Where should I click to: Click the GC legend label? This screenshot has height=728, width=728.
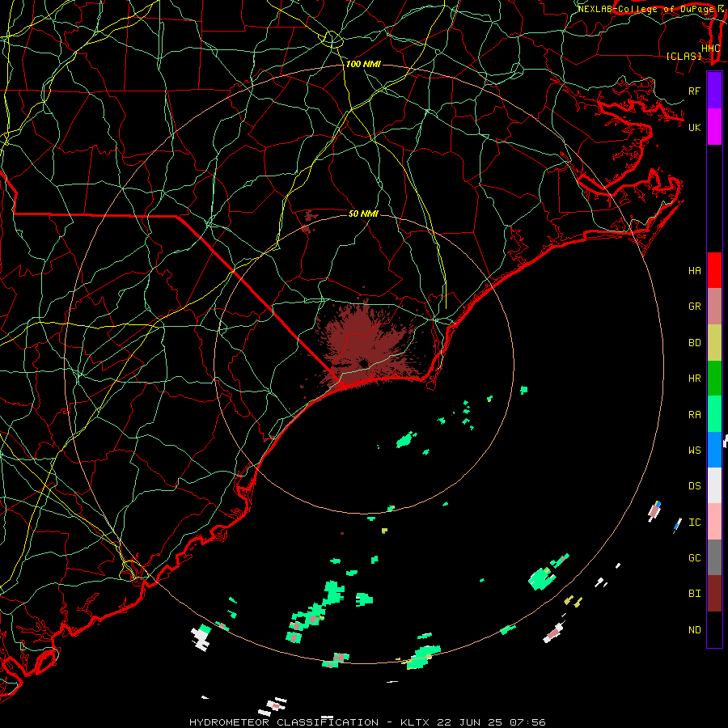(x=694, y=558)
